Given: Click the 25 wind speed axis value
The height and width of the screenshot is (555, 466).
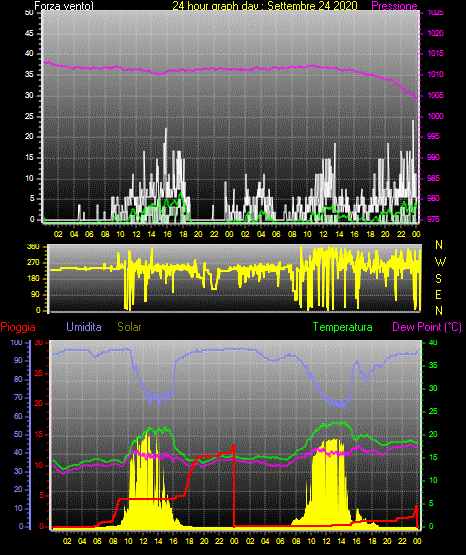Looking at the screenshot, I should click(x=29, y=116).
